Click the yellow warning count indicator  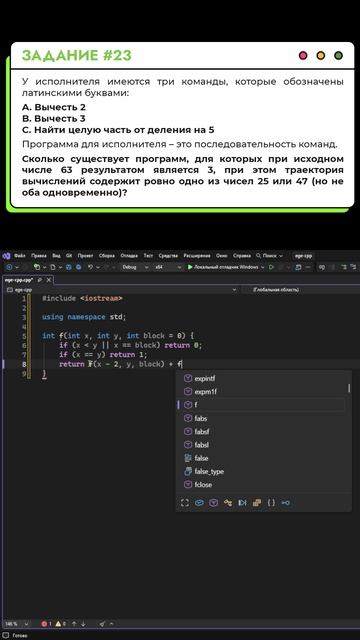60,624
